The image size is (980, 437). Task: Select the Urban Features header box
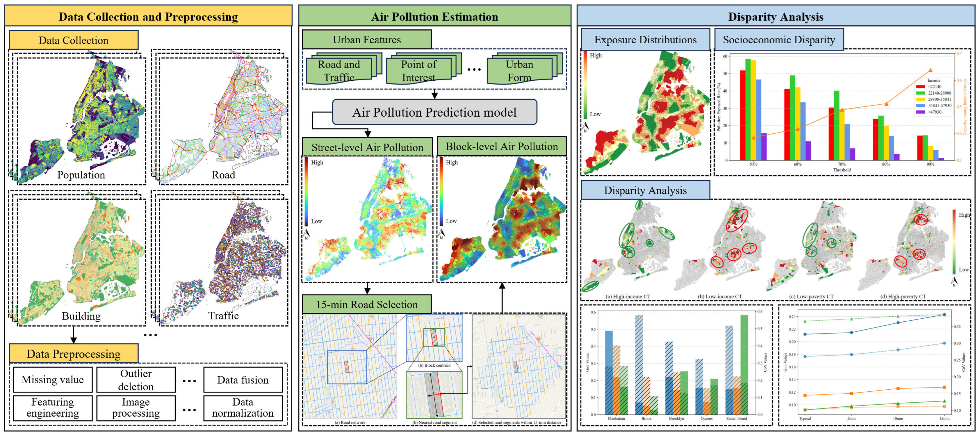366,40
